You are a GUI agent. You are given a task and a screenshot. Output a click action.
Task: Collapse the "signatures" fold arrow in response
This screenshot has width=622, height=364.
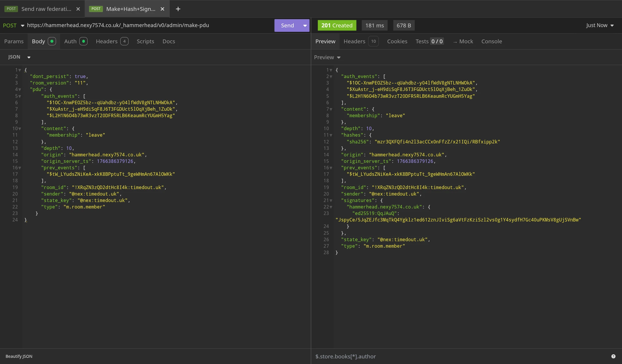click(x=331, y=201)
